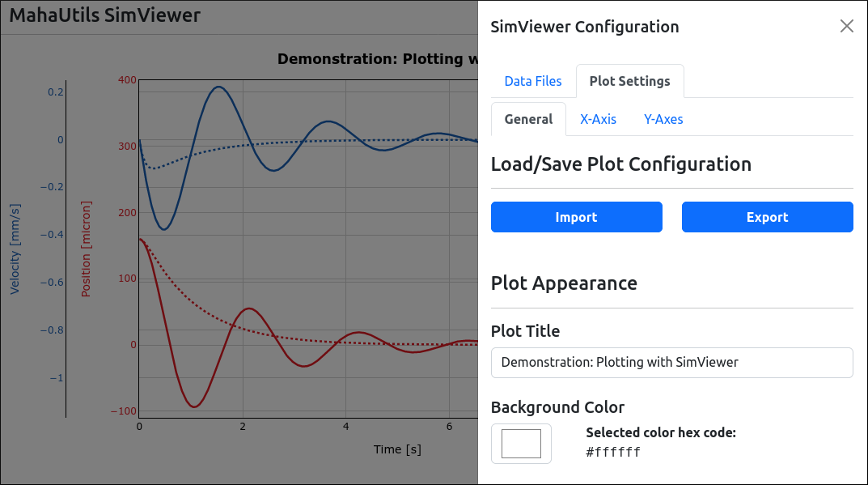Open the Y-Axes settings tab
Viewport: 868px width, 485px height.
[x=663, y=119]
